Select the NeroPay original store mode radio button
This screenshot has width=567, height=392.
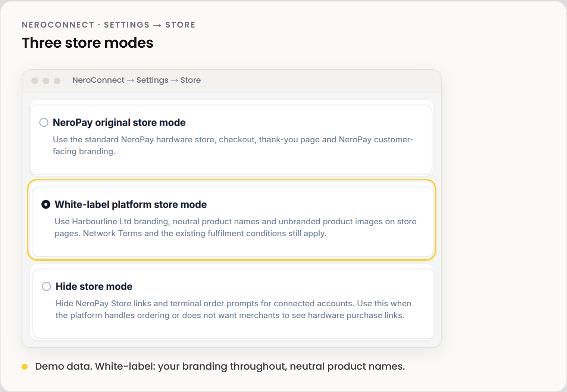coord(44,123)
